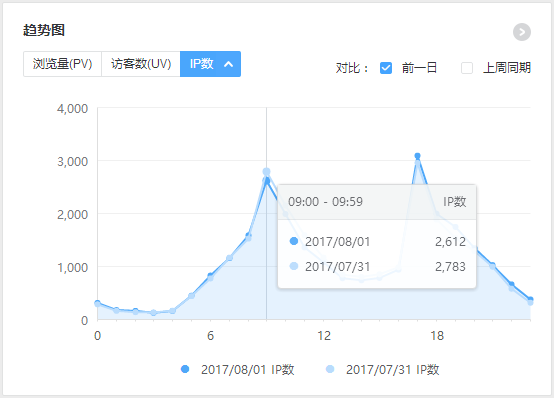Expand trend chart details via top-right chevron
The width and height of the screenshot is (554, 398).
(522, 32)
